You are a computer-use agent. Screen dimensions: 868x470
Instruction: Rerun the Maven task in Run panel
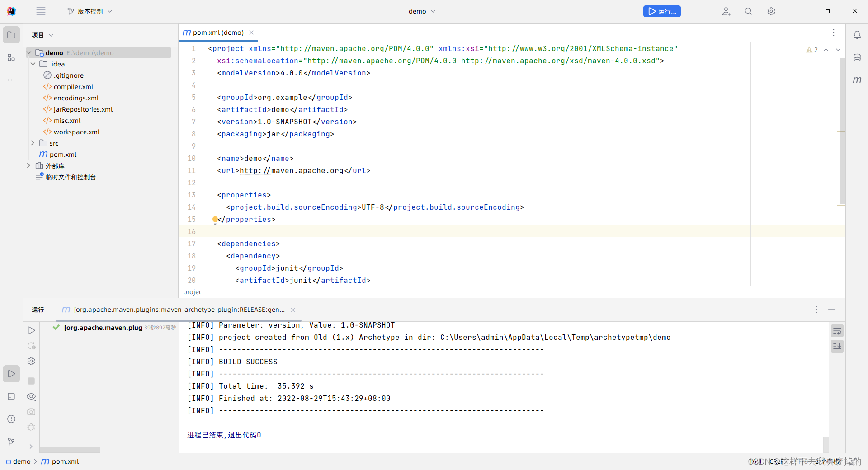coord(31,330)
